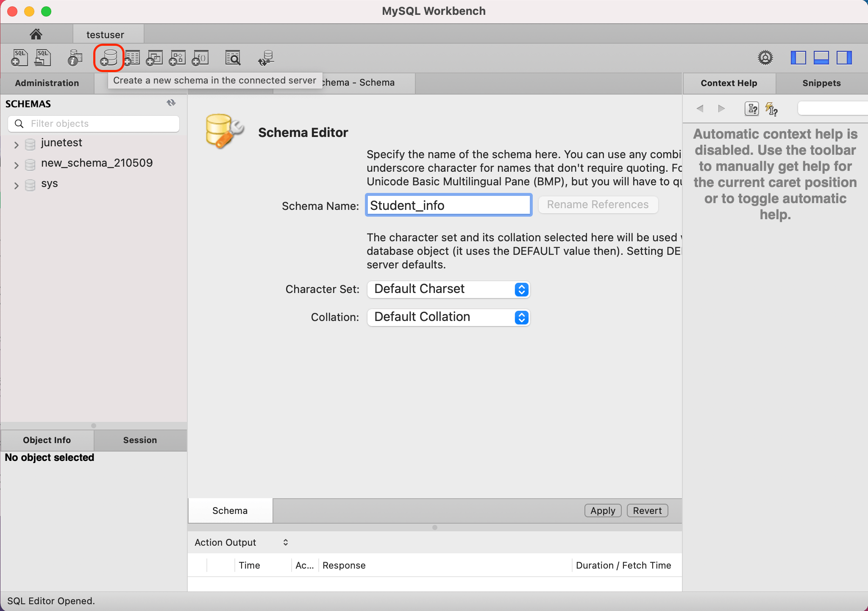Viewport: 868px width, 611px height.
Task: Open the server info inspector icon
Action: click(x=75, y=58)
